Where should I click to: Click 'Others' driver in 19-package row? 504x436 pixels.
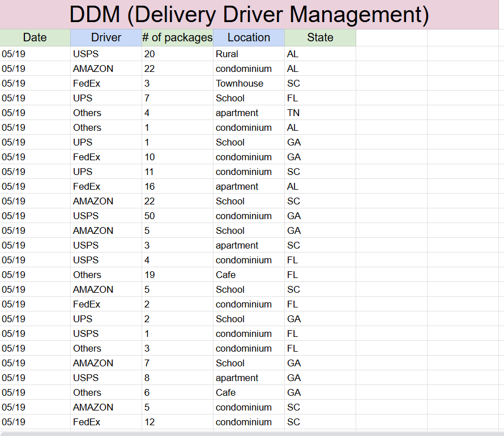point(106,275)
